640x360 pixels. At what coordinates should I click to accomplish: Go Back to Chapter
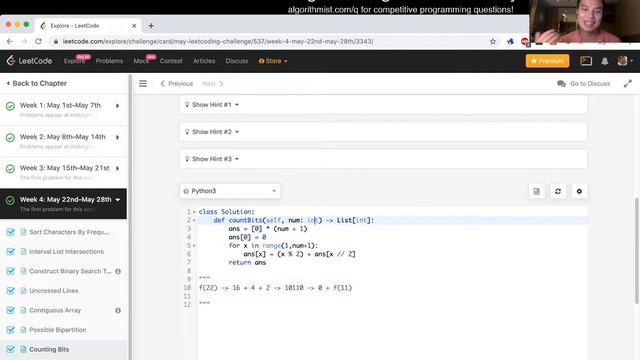pos(37,83)
